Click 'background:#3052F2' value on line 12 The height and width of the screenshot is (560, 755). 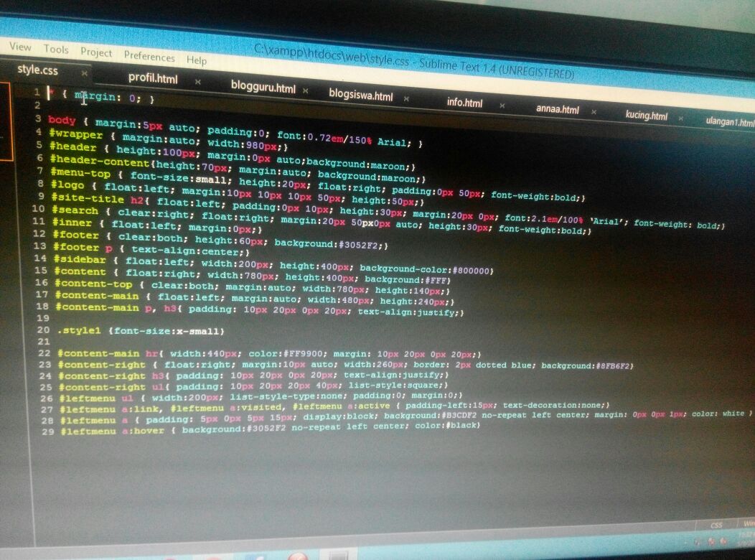pos(329,243)
